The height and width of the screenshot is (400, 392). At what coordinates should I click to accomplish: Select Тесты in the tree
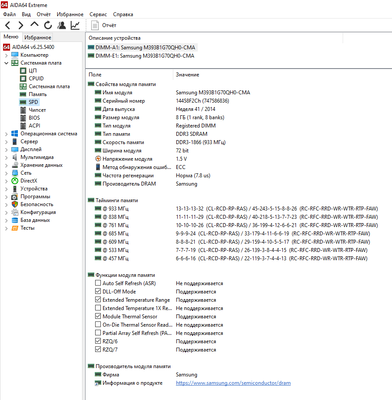27,228
